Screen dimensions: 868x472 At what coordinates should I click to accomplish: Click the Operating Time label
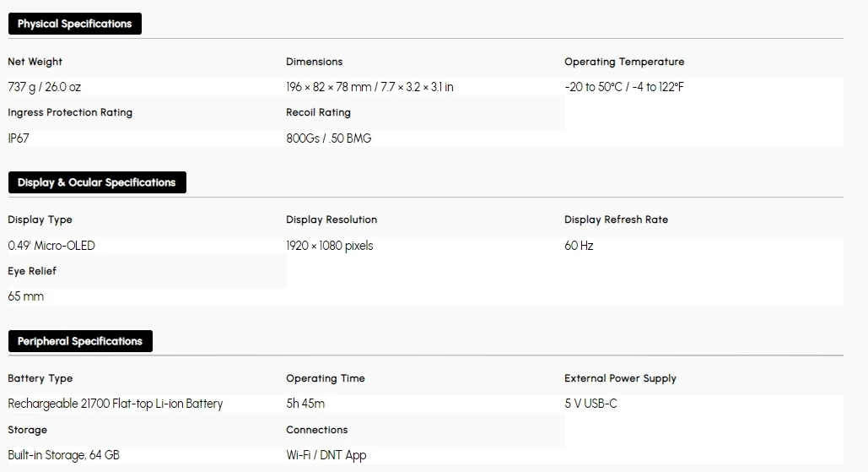pos(326,378)
